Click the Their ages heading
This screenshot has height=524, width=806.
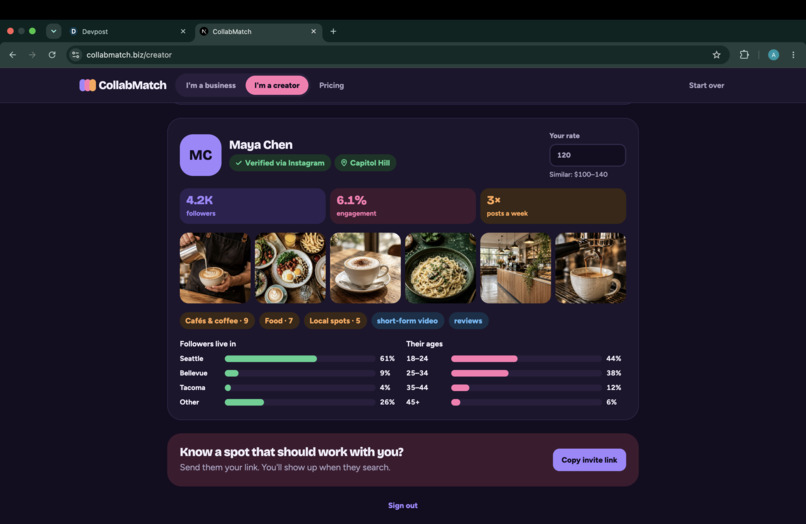(x=424, y=344)
